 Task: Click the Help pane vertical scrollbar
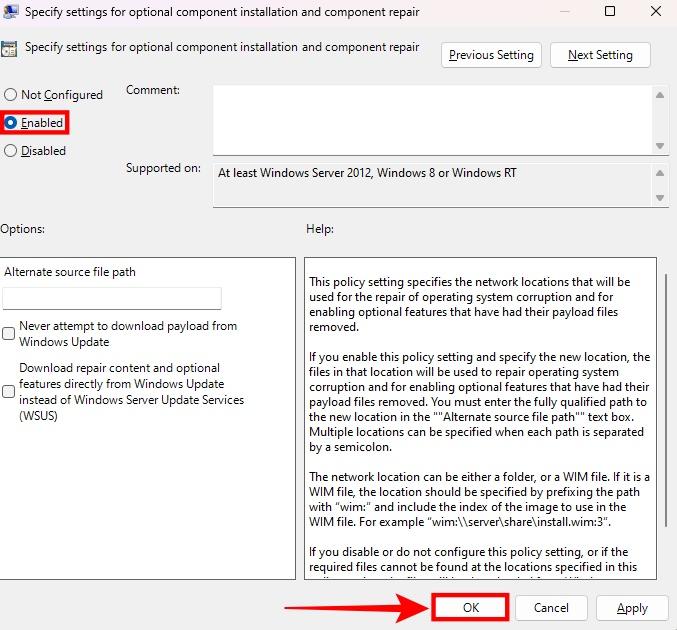666,399
